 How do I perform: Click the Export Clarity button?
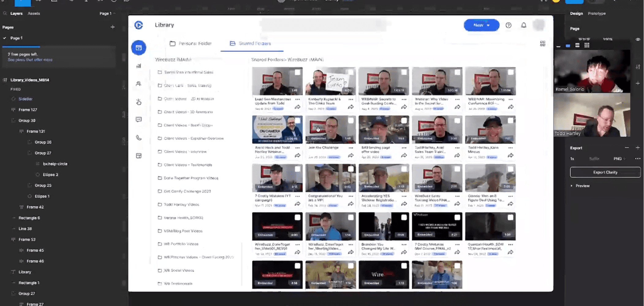tap(605, 172)
